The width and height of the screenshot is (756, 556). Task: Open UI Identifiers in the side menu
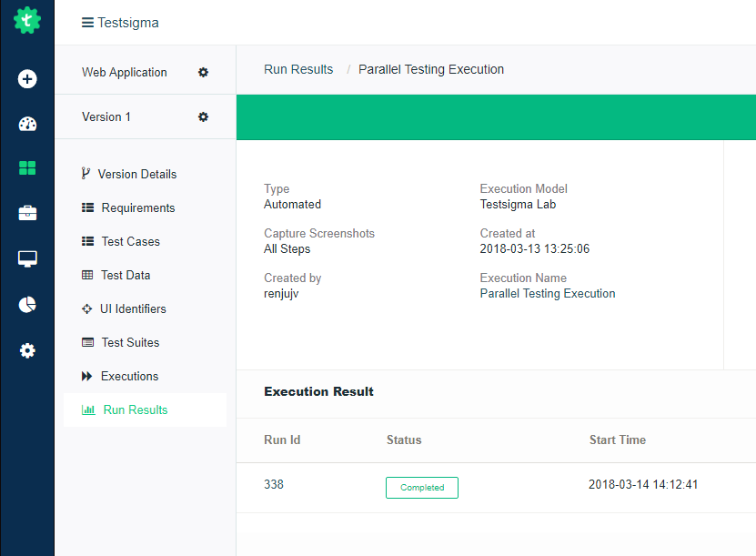point(133,308)
